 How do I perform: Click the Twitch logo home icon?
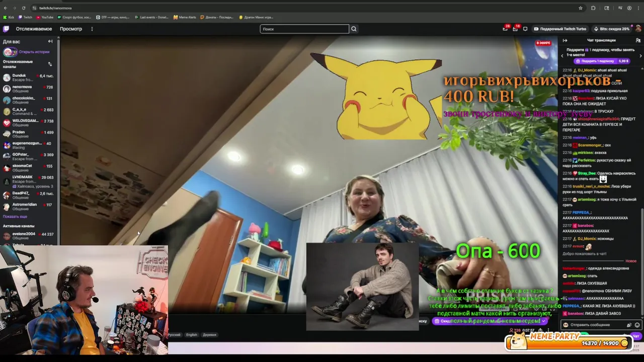pos(7,29)
